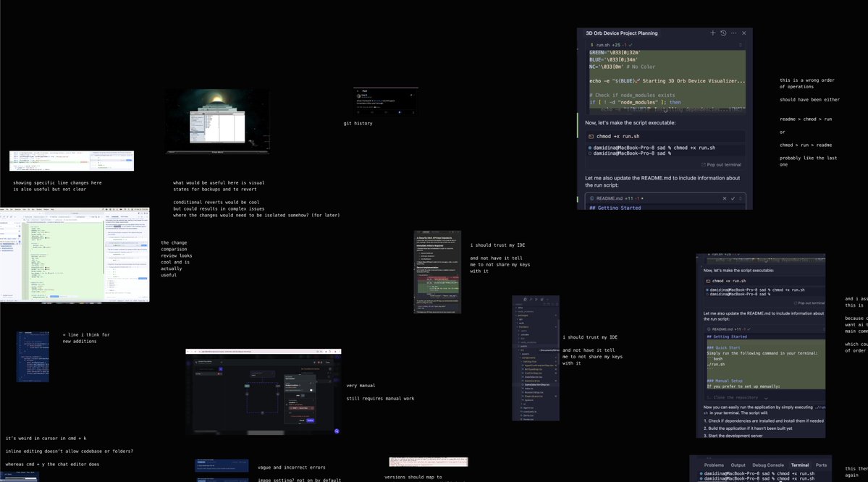
Task: Click the blue confirm button in the browser screenshot
Action: 310,420
